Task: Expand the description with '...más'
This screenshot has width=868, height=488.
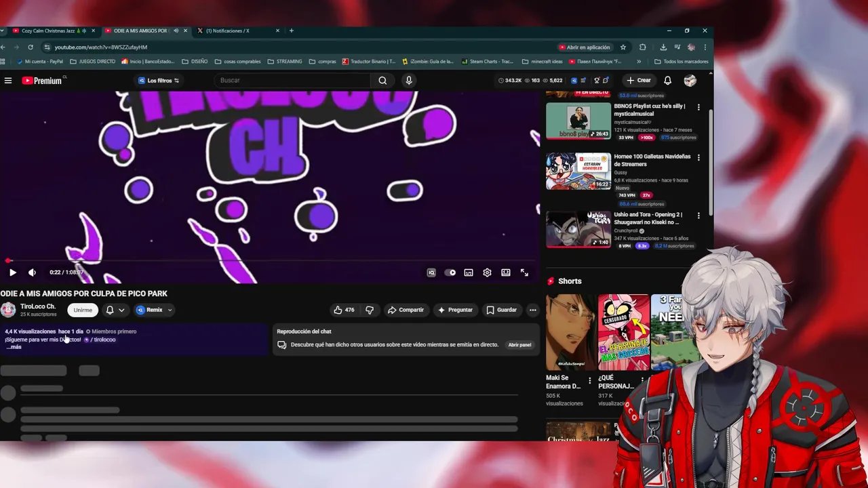Action: [x=14, y=347]
